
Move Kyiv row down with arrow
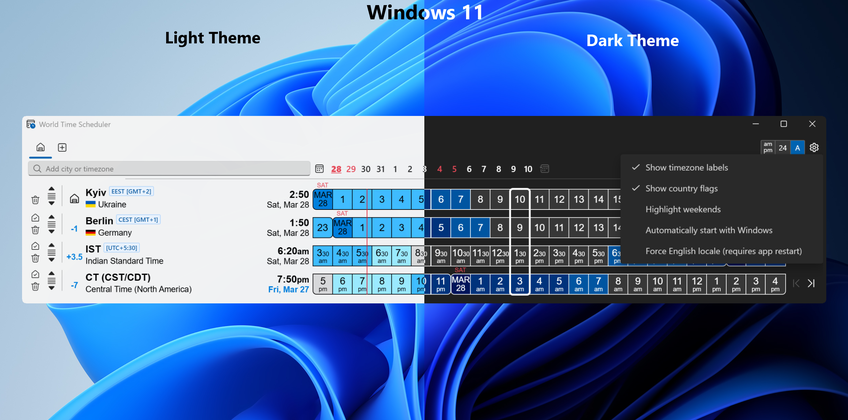51,203
